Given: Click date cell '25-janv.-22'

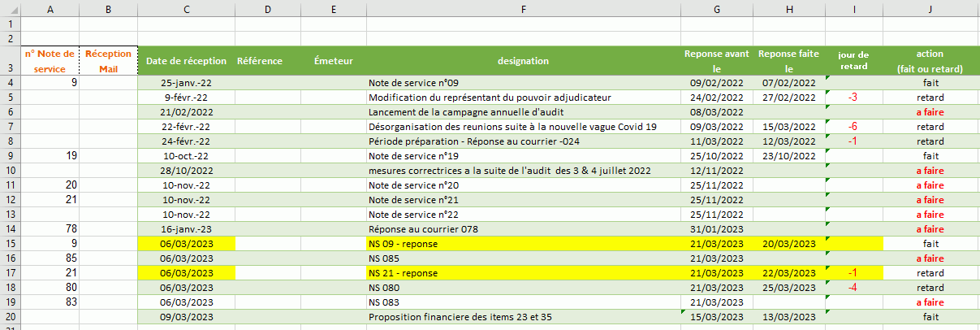Looking at the screenshot, I should coord(187,83).
